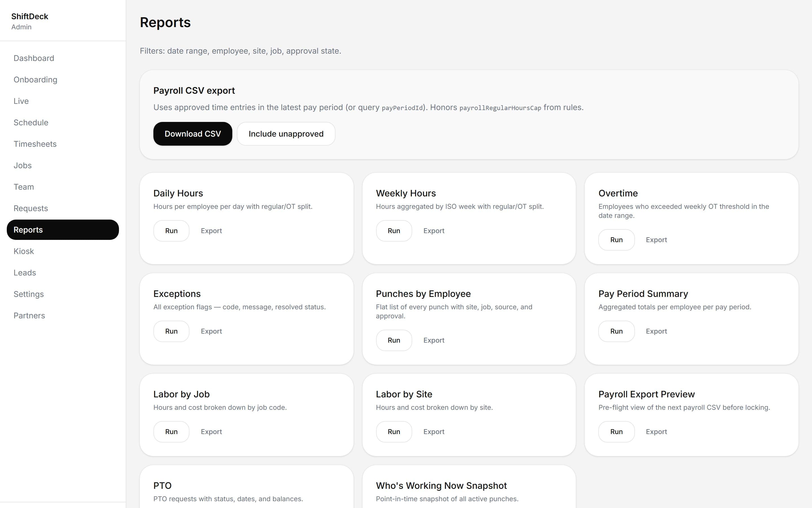Viewport: 812px width, 508px height.
Task: Click the Payroll CSV export title
Action: click(194, 91)
